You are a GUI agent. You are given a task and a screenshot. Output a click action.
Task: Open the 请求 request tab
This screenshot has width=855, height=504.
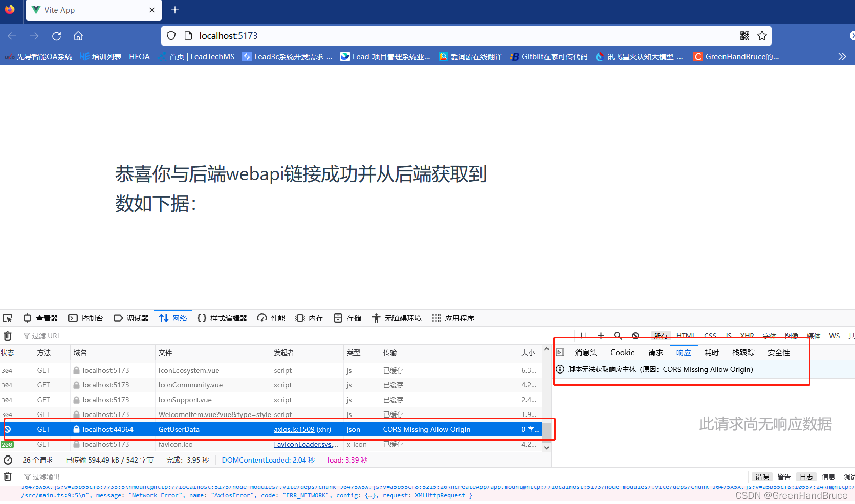click(x=655, y=353)
